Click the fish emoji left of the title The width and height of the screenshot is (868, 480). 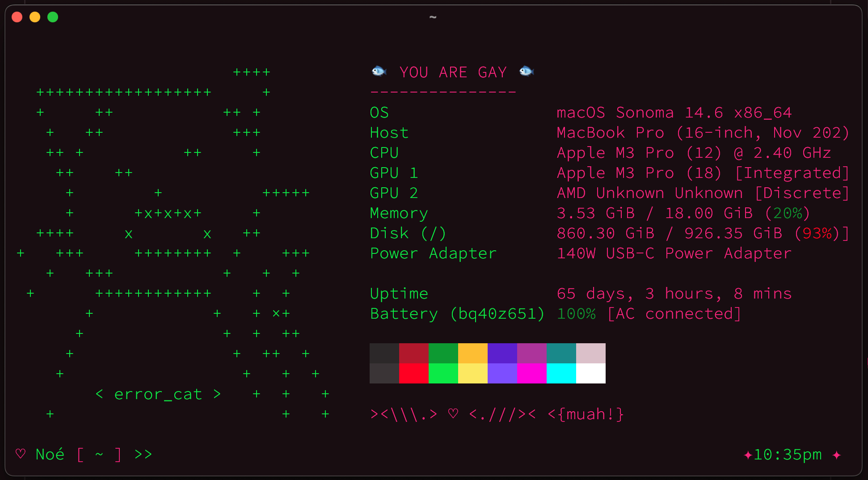[x=379, y=71]
